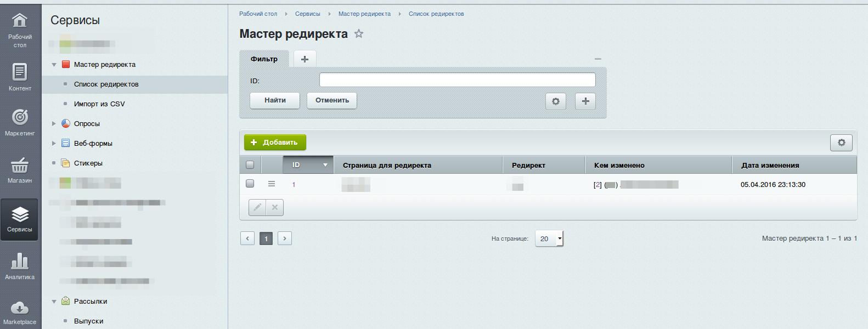Open the Аналитика chart icon
868x329 pixels.
tap(20, 262)
